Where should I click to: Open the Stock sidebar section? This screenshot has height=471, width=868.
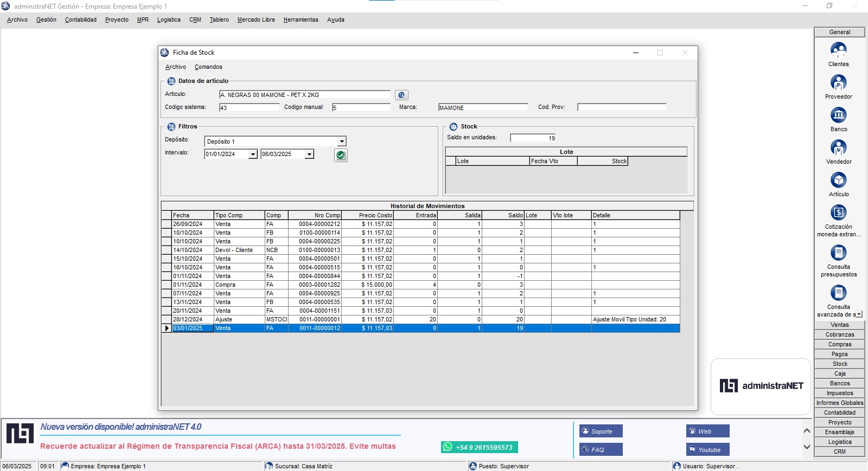click(840, 364)
